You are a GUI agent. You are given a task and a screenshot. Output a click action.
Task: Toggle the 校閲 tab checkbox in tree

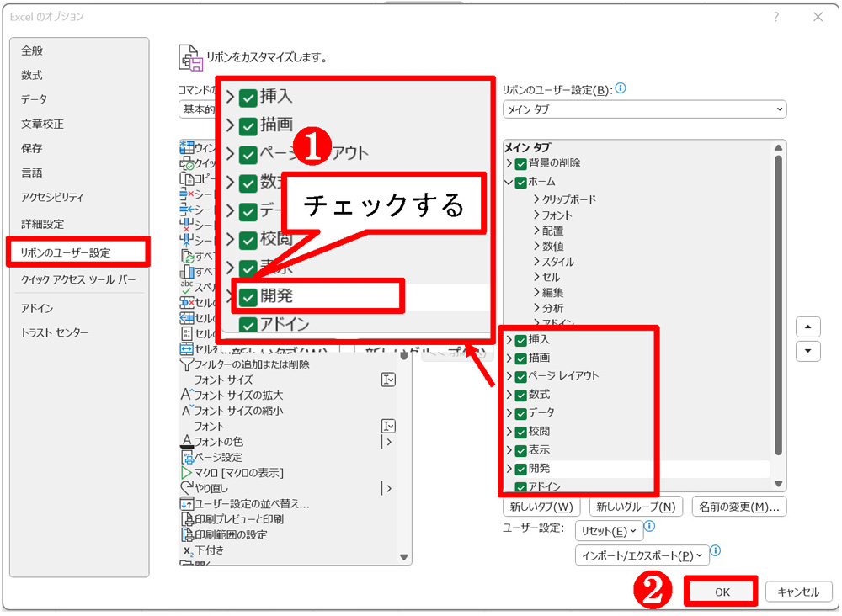coord(520,432)
